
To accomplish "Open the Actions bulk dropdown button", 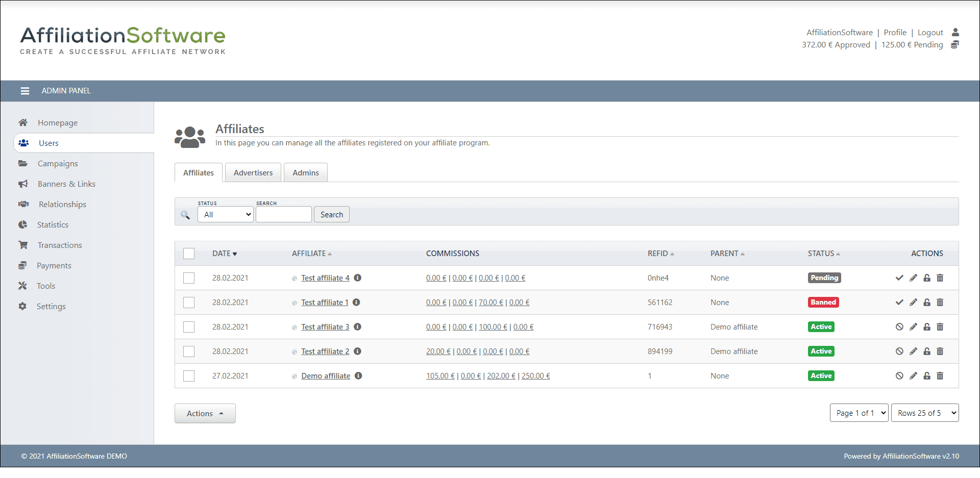I will (205, 414).
